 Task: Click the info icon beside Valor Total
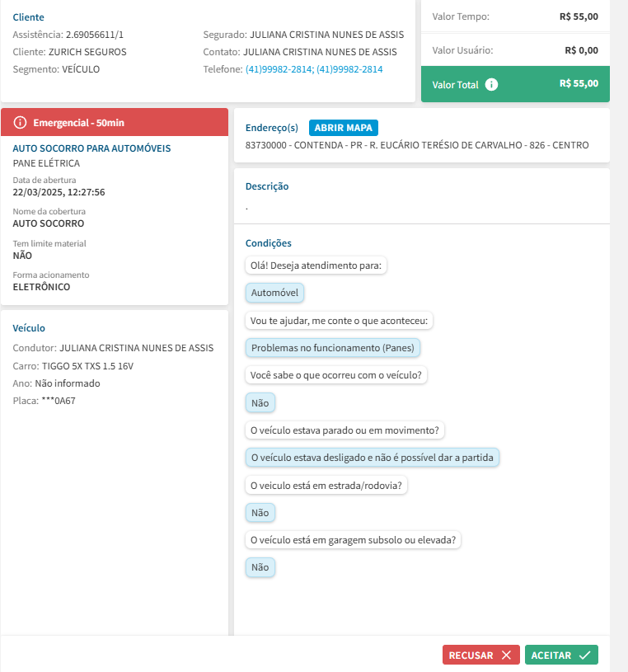[492, 84]
